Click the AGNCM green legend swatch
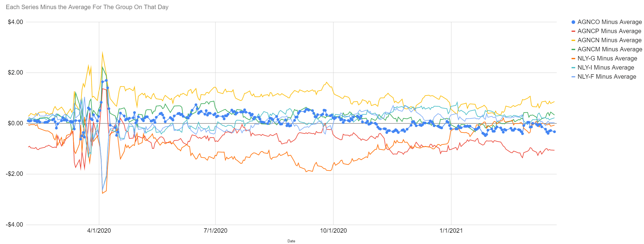This screenshot has width=644, height=244. point(573,49)
